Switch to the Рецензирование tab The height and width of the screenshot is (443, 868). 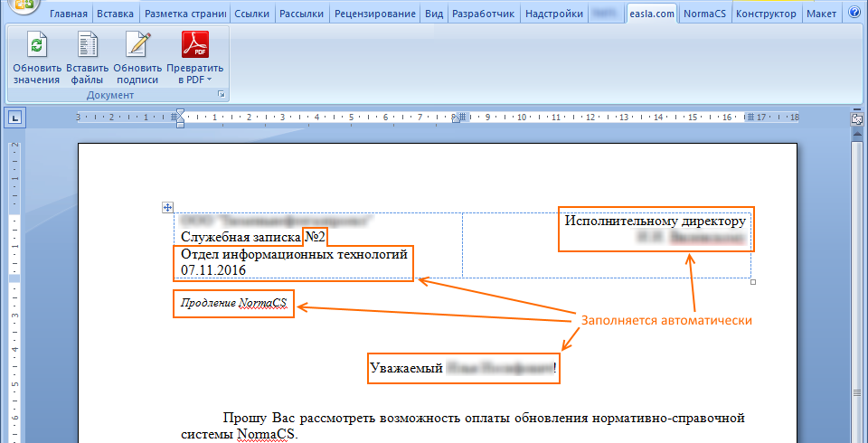375,14
